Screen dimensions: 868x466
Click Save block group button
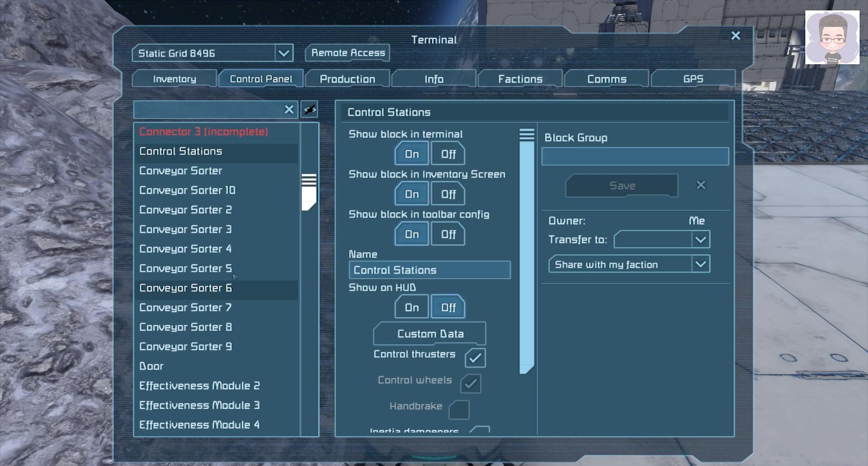622,185
